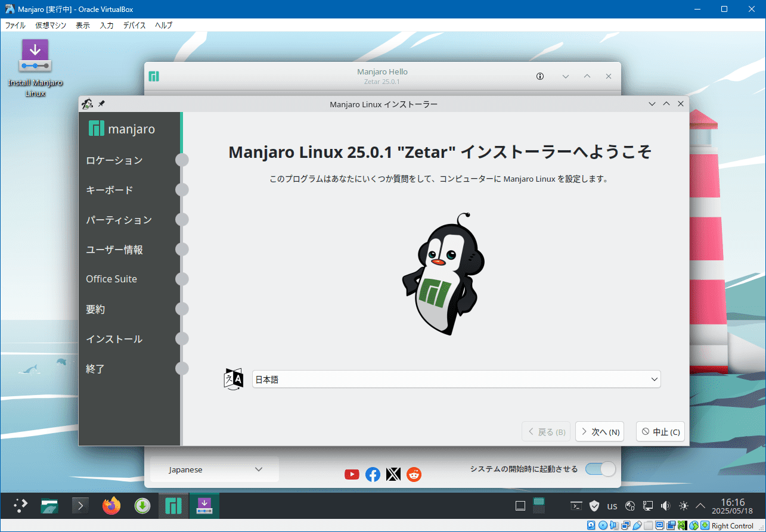Open the VirtualBox ヘルプ menu
Viewport: 766px width, 532px height.
point(163,26)
